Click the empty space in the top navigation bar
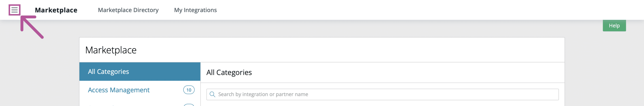 click(403, 10)
